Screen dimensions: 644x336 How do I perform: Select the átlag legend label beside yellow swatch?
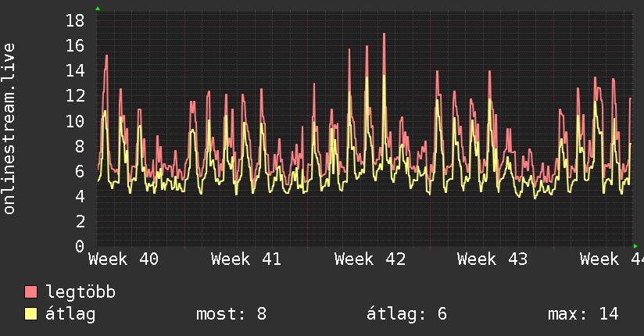[x=70, y=314]
